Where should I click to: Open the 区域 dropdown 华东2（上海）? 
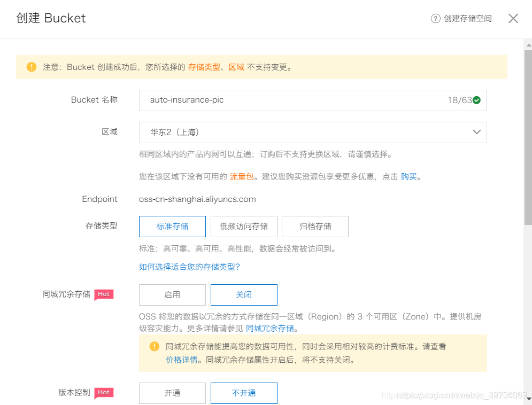pos(312,132)
